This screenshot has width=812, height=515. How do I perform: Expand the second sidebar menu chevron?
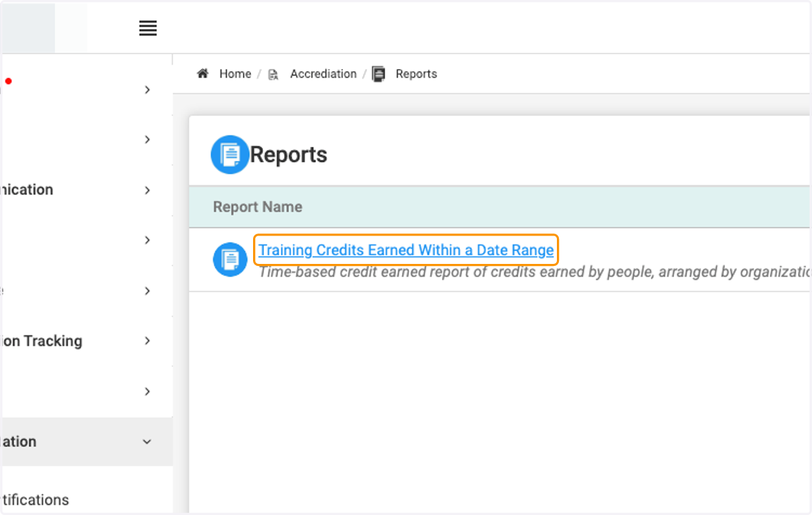[x=148, y=139]
